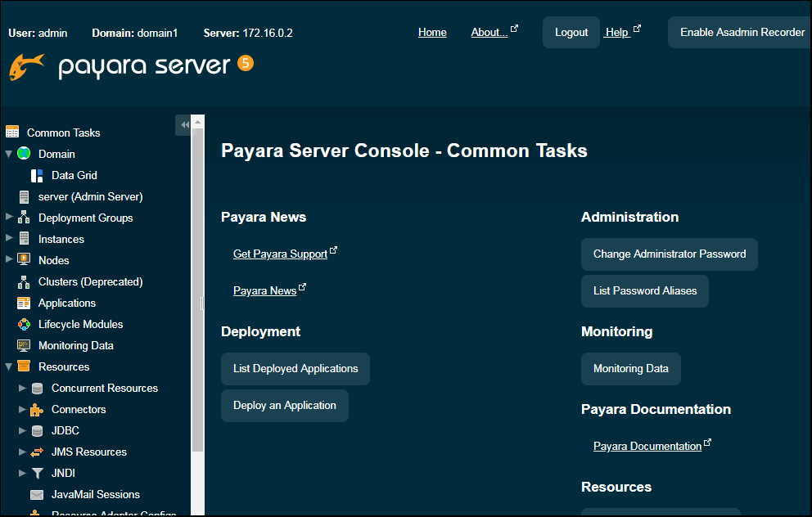The image size is (812, 517).
Task: Click the Applications icon in sidebar
Action: point(24,303)
